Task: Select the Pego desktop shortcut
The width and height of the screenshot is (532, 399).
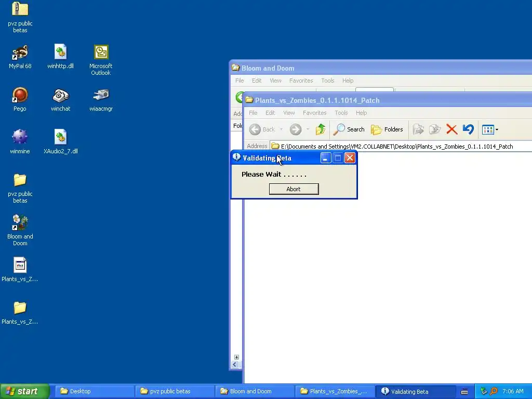Action: (x=20, y=95)
